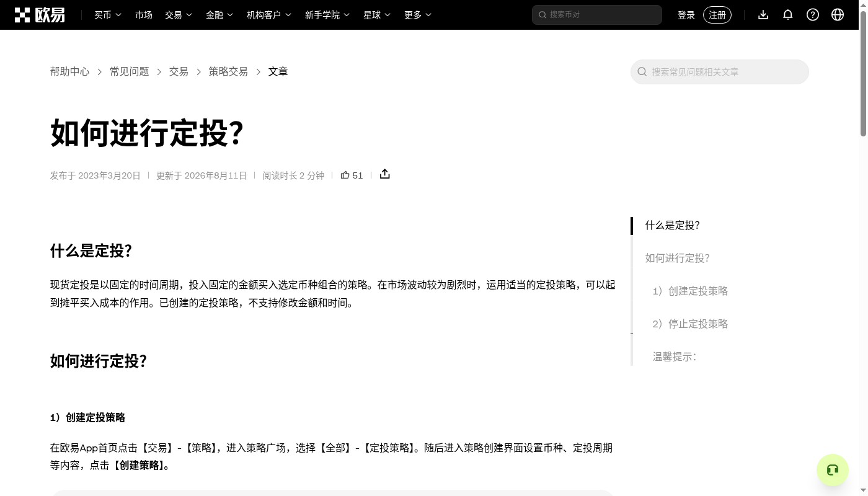Expand the 买币 dropdown menu
This screenshot has width=868, height=496.
(108, 15)
